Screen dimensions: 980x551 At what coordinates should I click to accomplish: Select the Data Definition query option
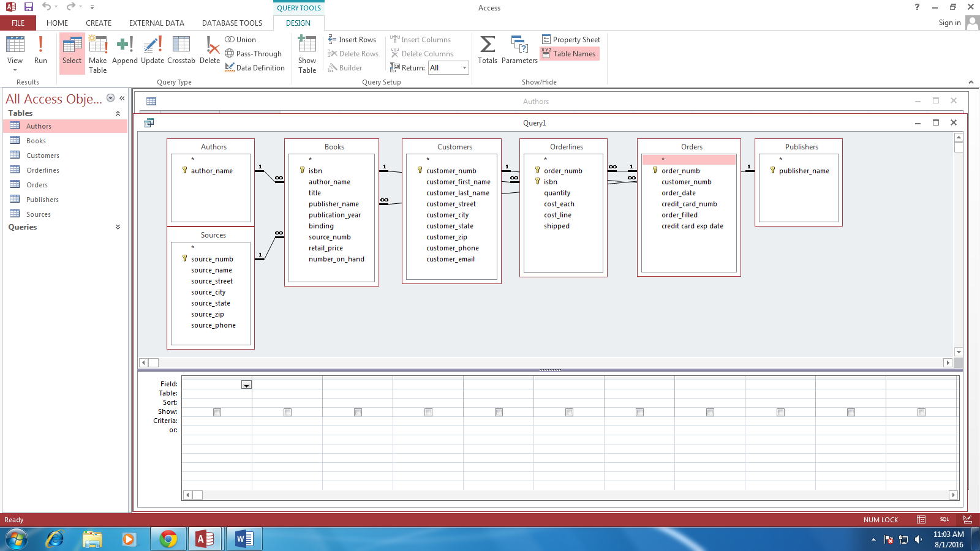tap(255, 68)
